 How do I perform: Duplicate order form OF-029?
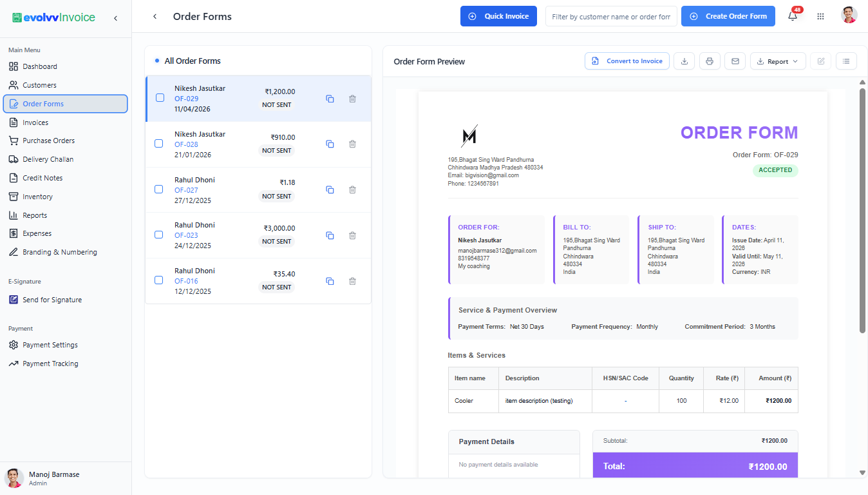[x=330, y=99]
